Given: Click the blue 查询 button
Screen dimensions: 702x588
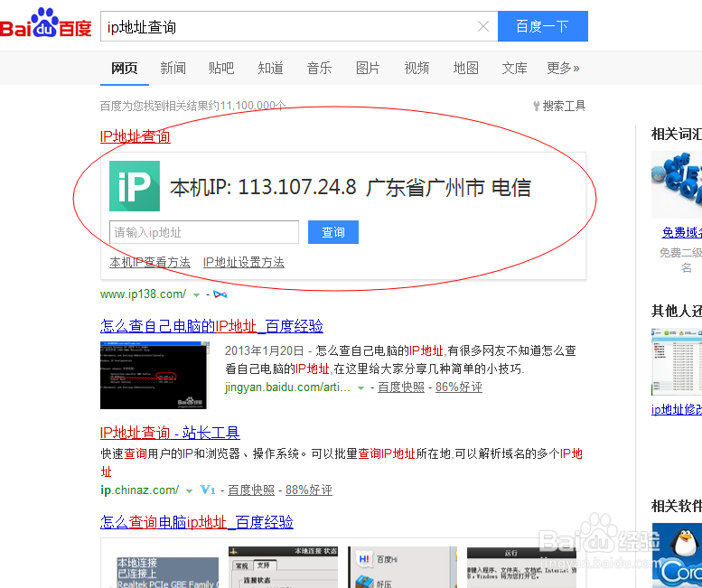Looking at the screenshot, I should tap(333, 232).
